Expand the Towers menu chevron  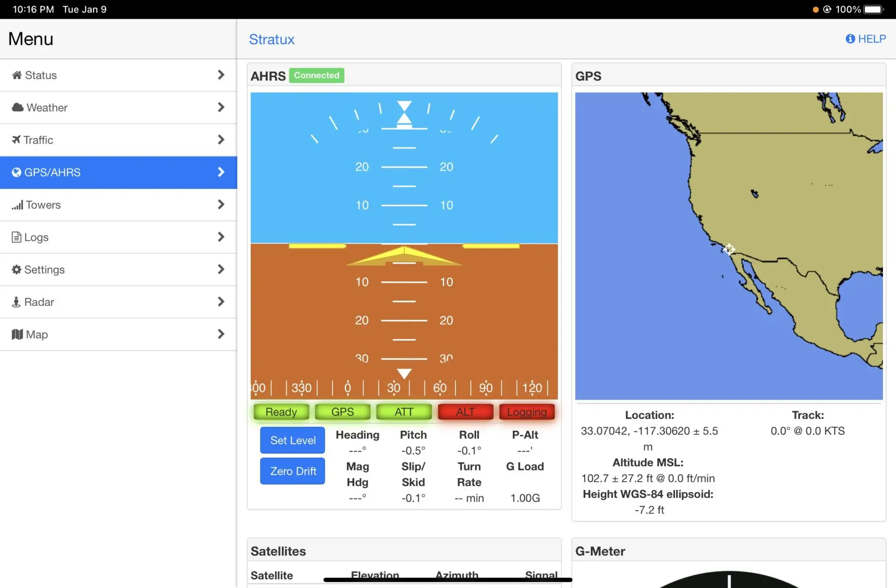[221, 204]
